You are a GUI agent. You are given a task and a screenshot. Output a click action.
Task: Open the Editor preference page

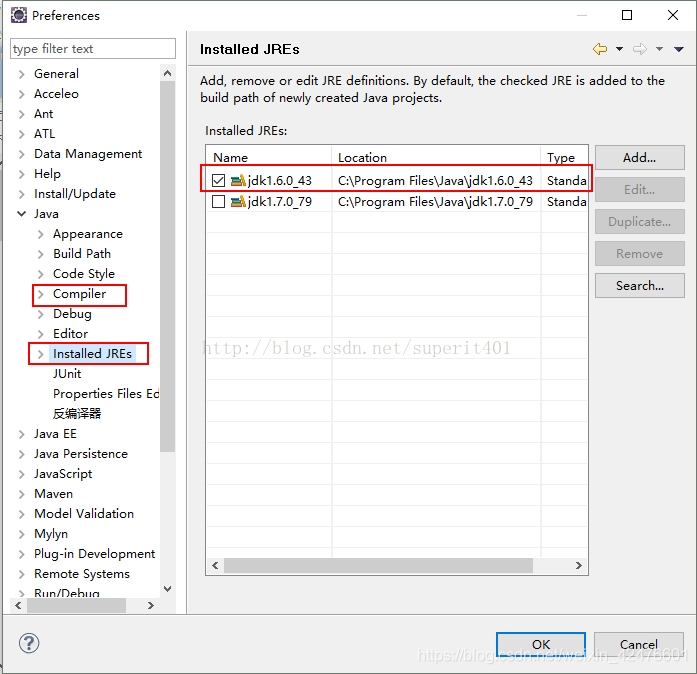70,334
